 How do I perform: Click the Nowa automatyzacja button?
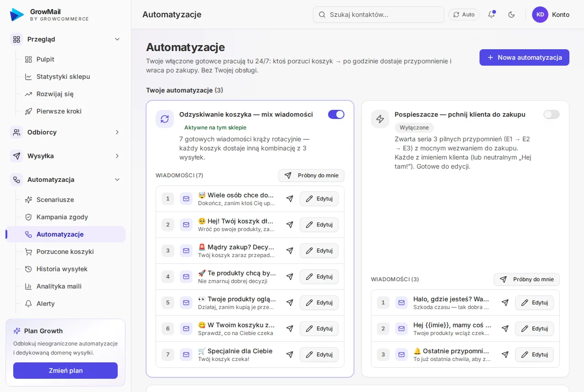pyautogui.click(x=524, y=57)
